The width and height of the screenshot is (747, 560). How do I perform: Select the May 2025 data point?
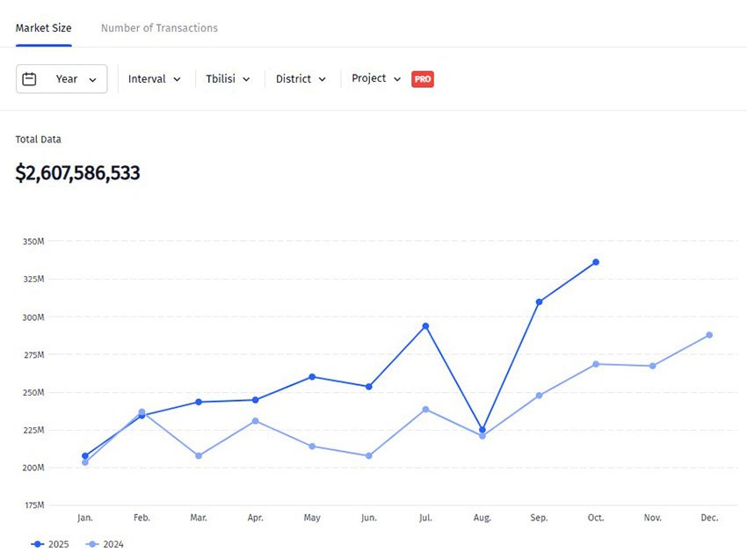312,377
